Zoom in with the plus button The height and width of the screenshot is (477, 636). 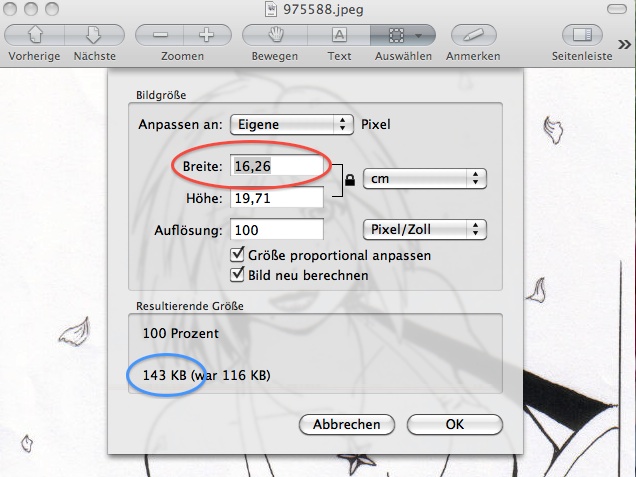tap(206, 34)
